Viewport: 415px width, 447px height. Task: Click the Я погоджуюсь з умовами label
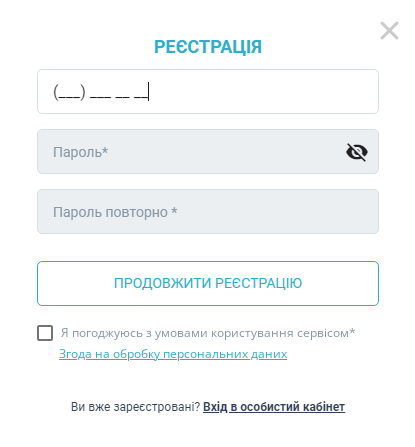click(208, 333)
